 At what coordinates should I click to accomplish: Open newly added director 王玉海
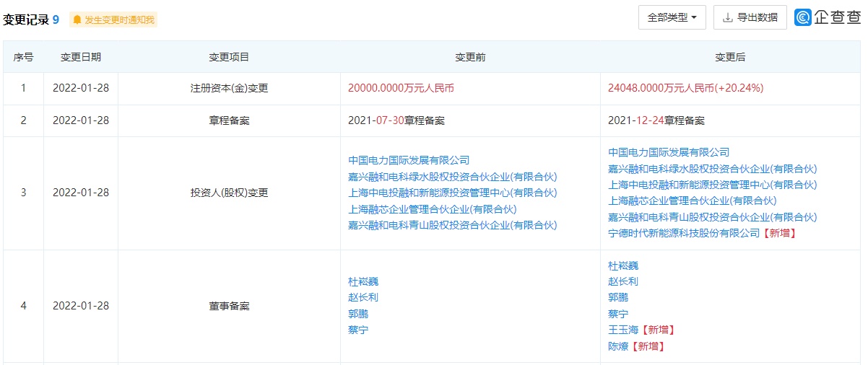[x=623, y=330]
